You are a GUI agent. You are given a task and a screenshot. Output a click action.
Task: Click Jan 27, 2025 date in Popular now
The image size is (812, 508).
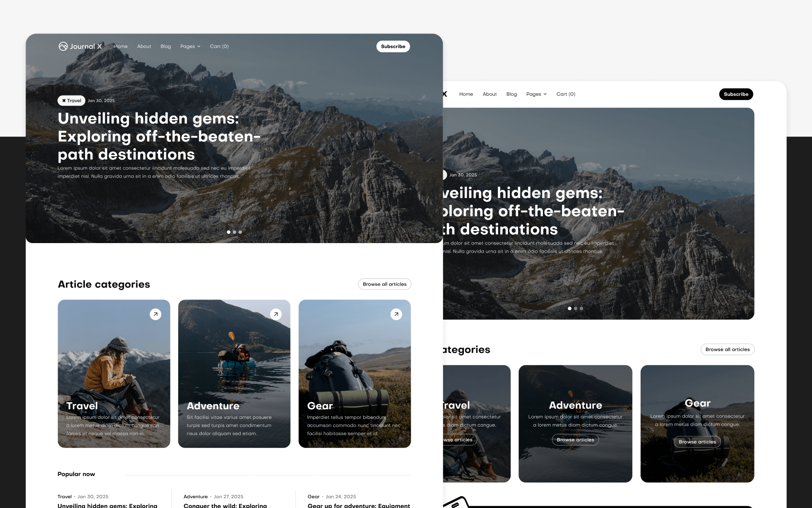(x=229, y=497)
